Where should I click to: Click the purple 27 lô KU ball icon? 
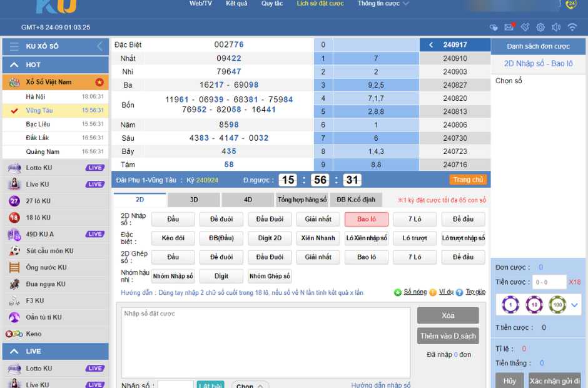click(14, 201)
